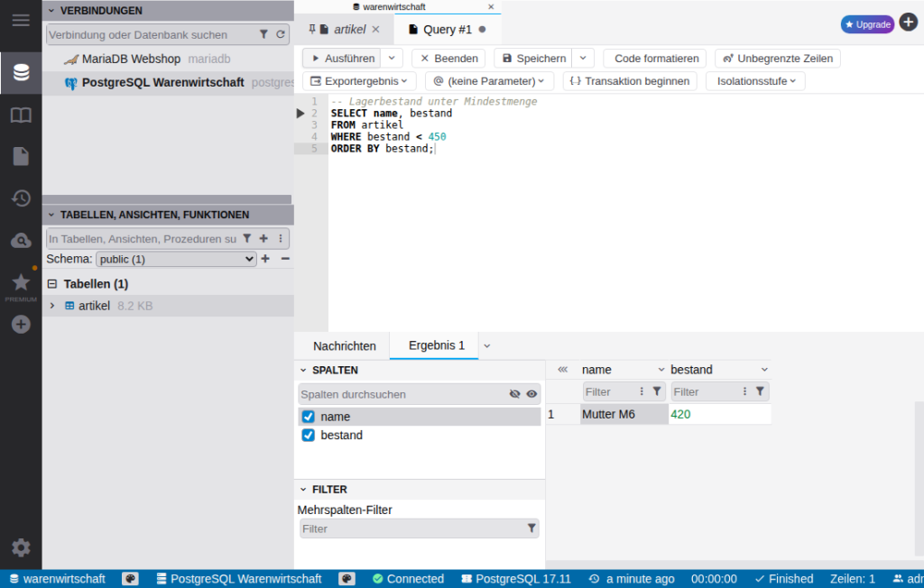Screen dimensions: 924x588
Task: Click the Premium star icon
Action: (21, 282)
